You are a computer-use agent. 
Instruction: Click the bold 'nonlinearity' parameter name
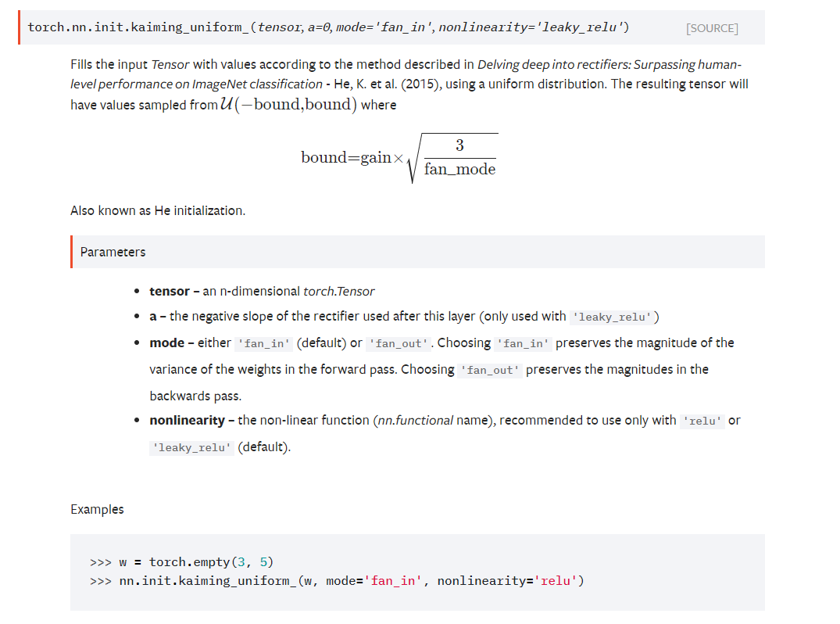187,420
